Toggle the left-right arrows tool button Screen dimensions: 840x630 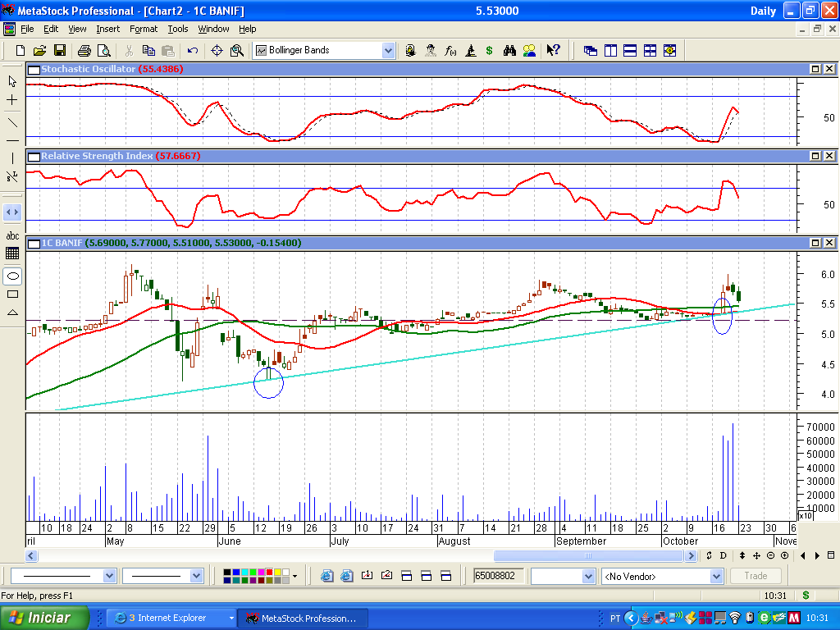pos(12,212)
